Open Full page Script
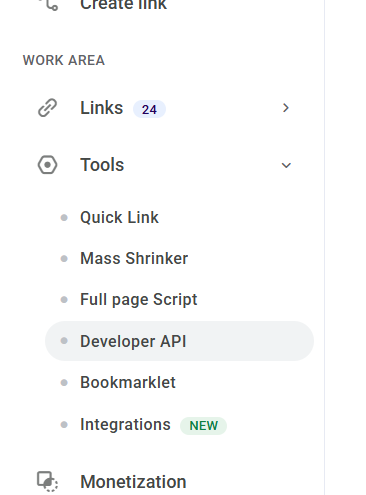 (139, 300)
